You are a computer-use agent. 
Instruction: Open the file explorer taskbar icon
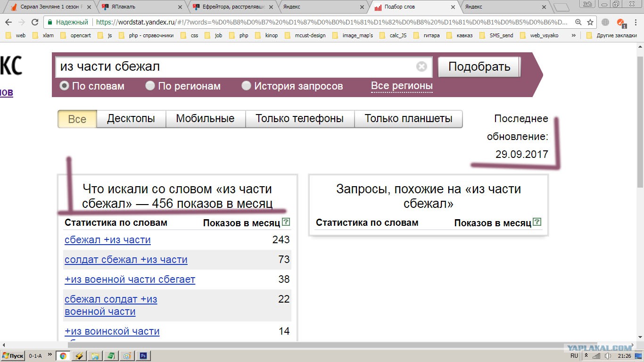95,356
